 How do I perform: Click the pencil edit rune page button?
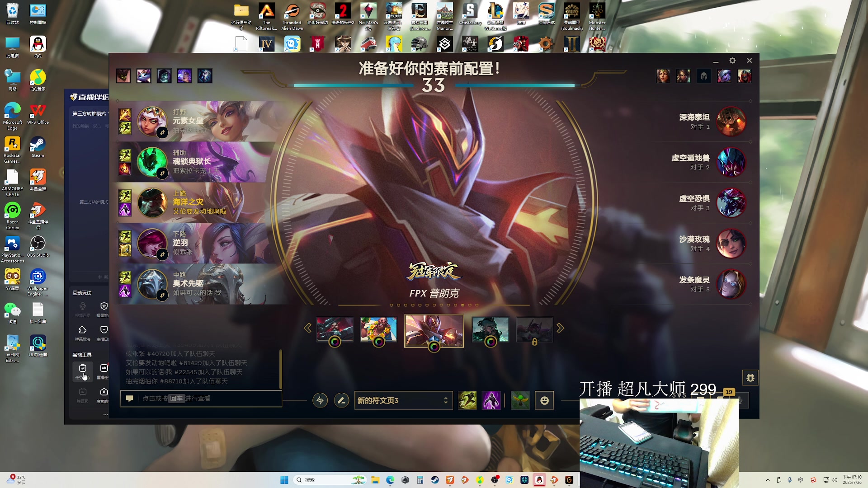tap(341, 400)
